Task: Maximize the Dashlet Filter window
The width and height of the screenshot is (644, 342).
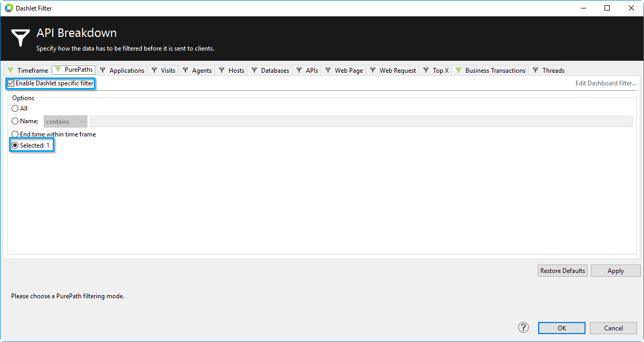Action: tap(607, 8)
